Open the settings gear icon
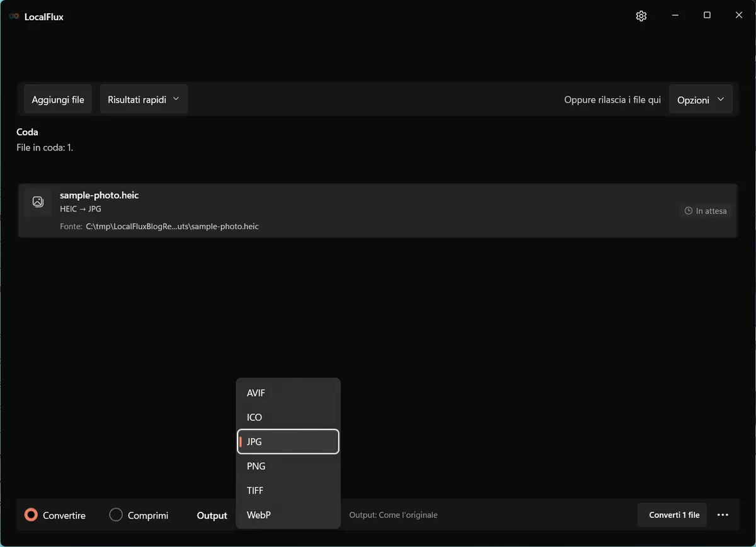This screenshot has height=547, width=756. [x=641, y=16]
